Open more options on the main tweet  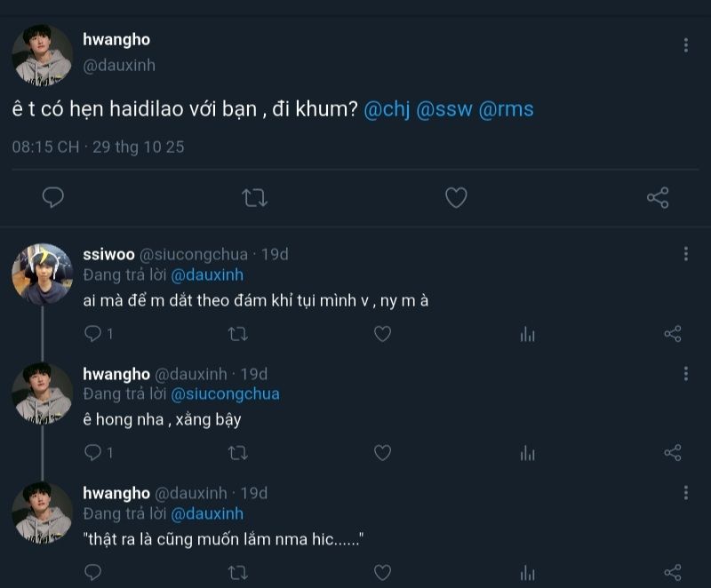[x=685, y=45]
